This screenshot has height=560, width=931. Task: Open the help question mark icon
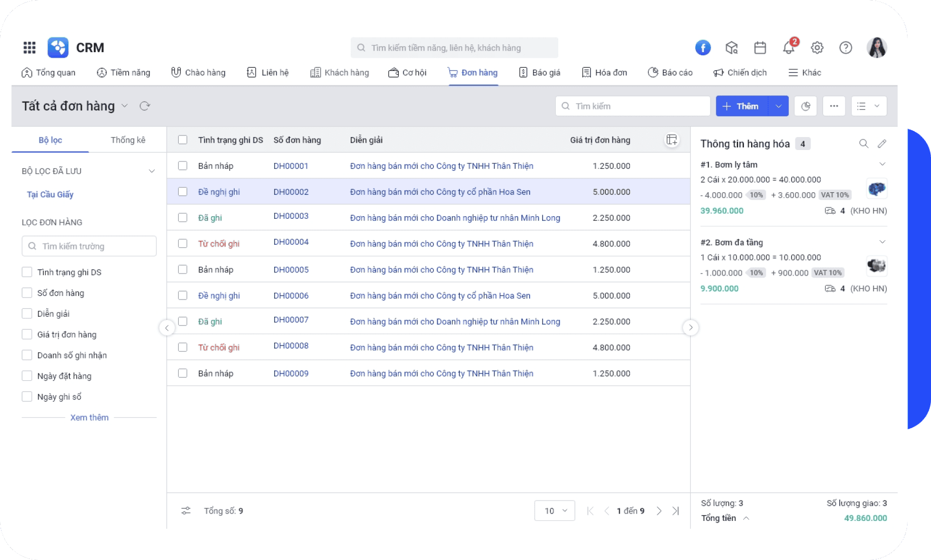[846, 48]
